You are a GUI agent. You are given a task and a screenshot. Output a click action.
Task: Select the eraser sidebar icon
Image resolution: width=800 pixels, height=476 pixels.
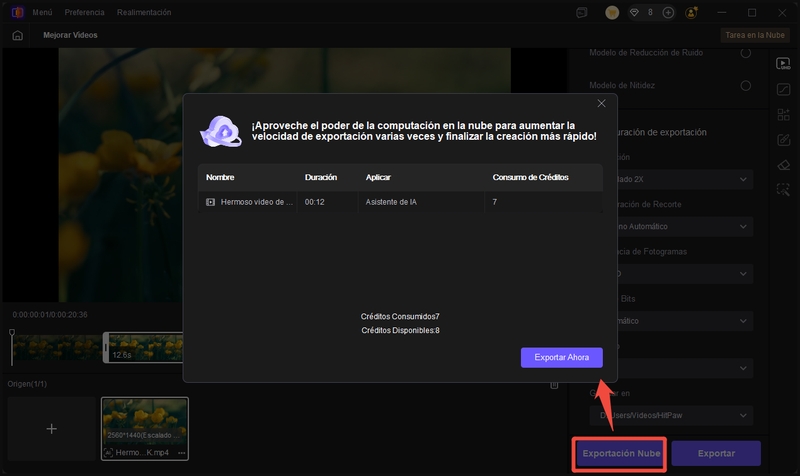tap(783, 165)
